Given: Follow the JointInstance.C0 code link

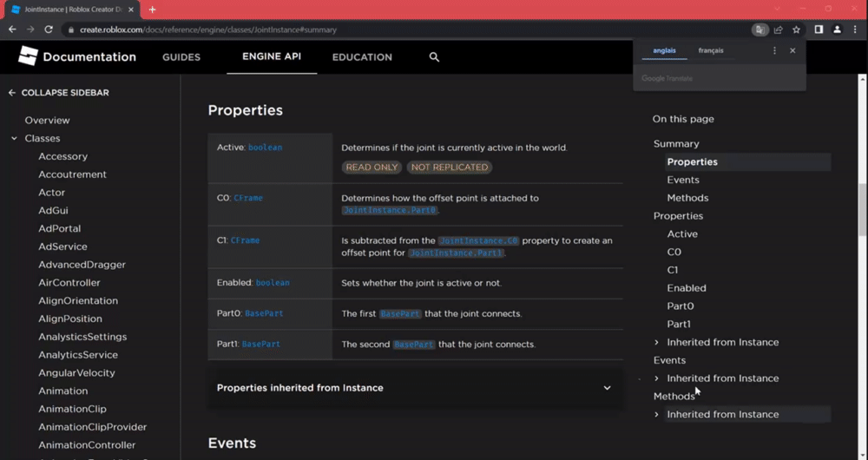Looking at the screenshot, I should point(478,240).
